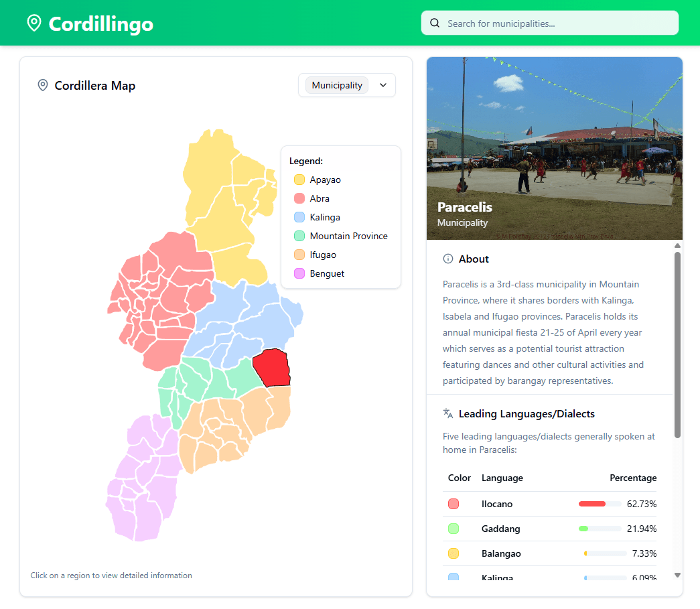700x609 pixels.
Task: Click the Kalinga legend label
Action: 325,217
